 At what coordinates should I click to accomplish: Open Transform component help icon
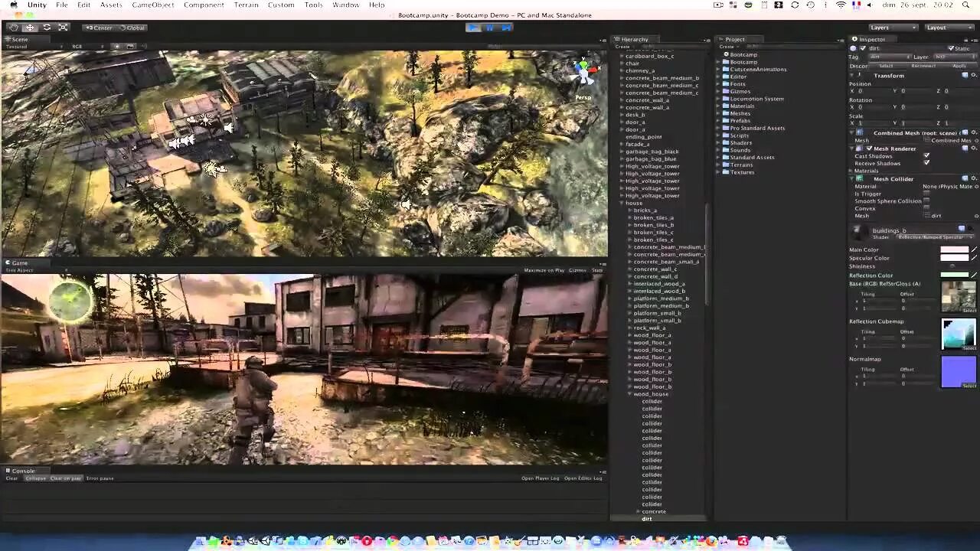[965, 76]
